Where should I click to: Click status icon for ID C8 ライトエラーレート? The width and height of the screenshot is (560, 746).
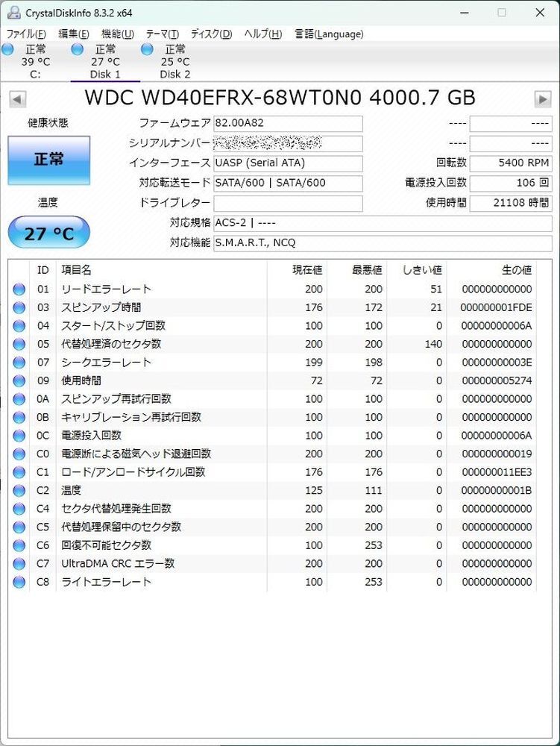coord(19,583)
